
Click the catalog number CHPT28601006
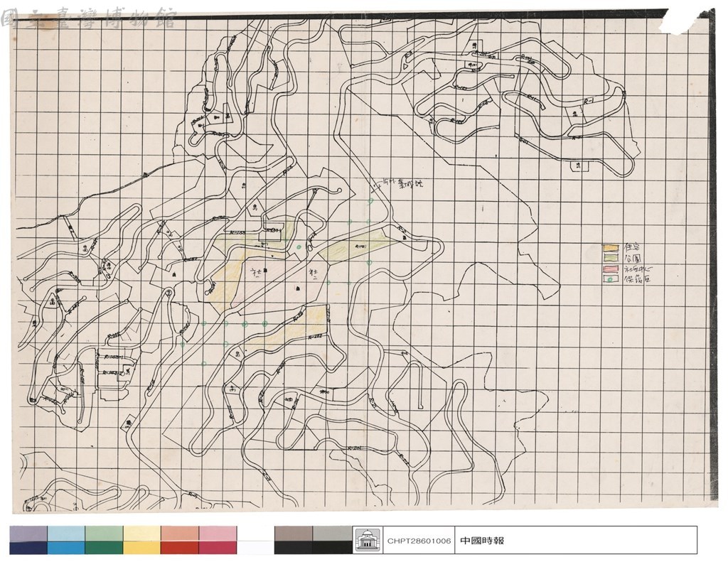419,541
